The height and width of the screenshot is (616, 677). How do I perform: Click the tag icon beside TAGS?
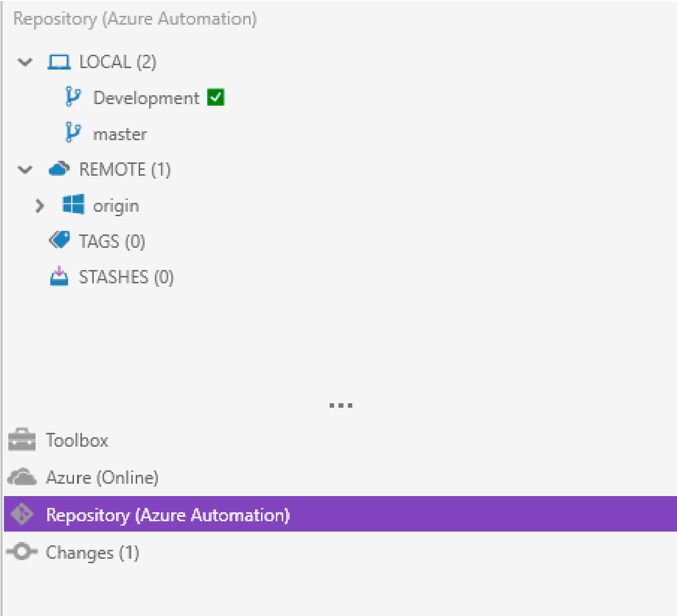pos(59,240)
